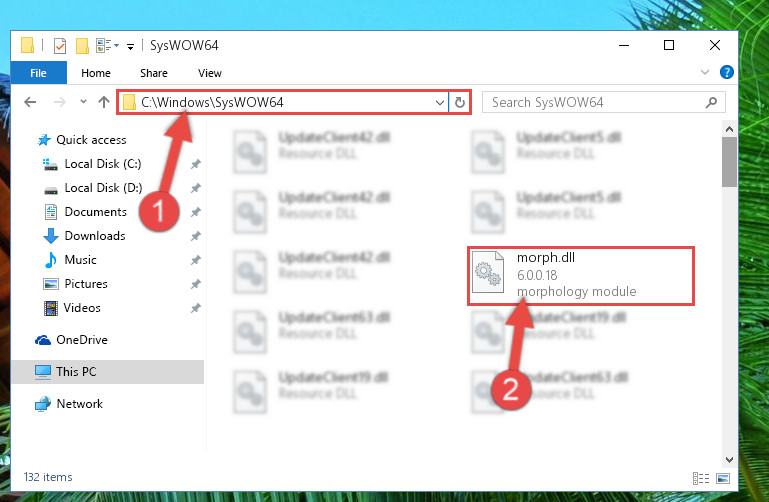Click the Properties checkmark icon in title bar
769x502 pixels.
coord(59,46)
